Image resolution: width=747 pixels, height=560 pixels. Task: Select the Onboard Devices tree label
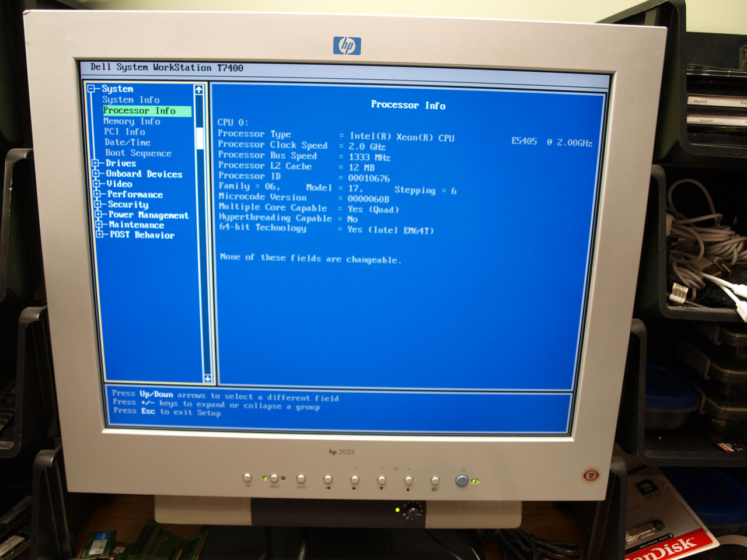coord(144,174)
